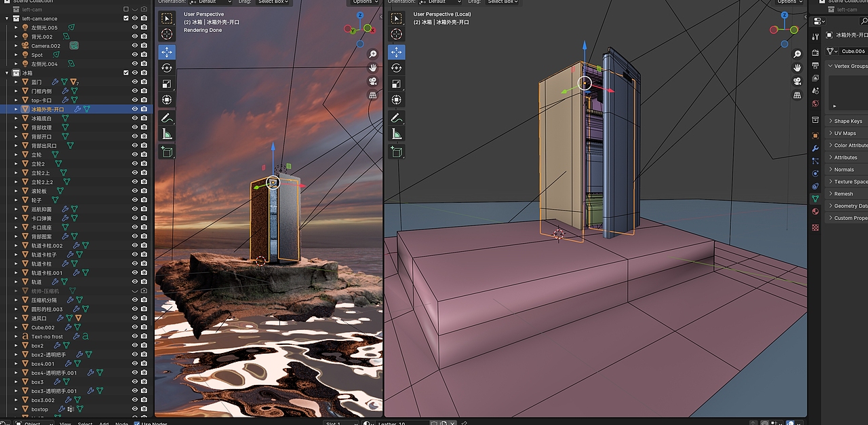Image resolution: width=868 pixels, height=425 pixels.
Task: Select the Add Cube tool in left viewport
Action: (x=167, y=152)
